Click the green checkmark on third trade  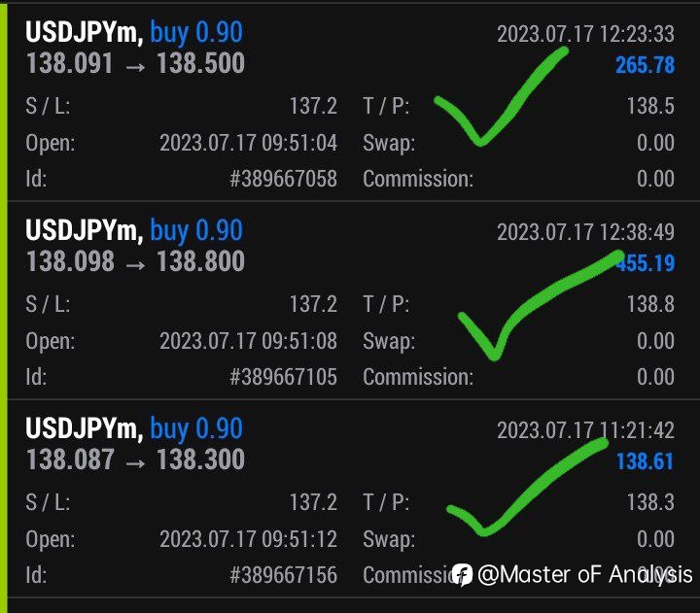tap(528, 487)
